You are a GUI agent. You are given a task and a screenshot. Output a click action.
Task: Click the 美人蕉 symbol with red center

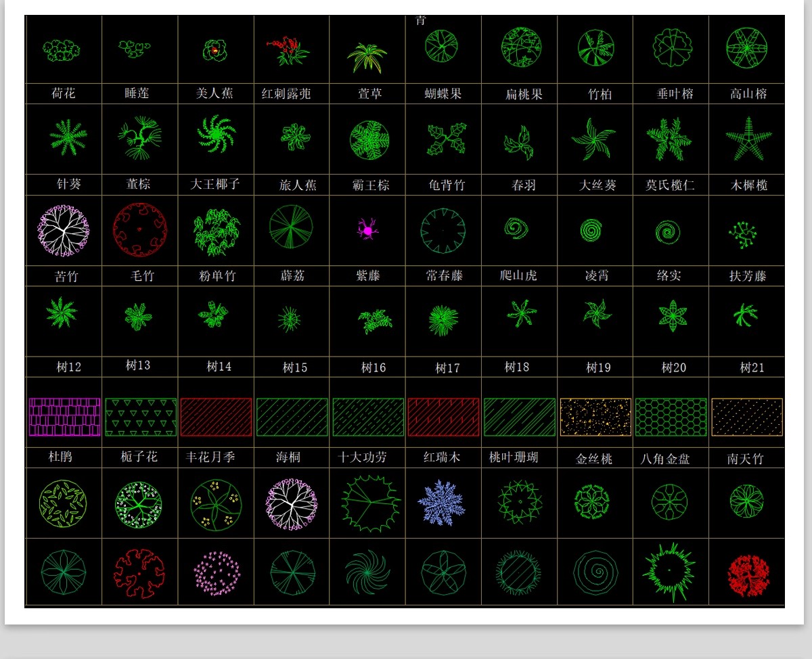(215, 50)
